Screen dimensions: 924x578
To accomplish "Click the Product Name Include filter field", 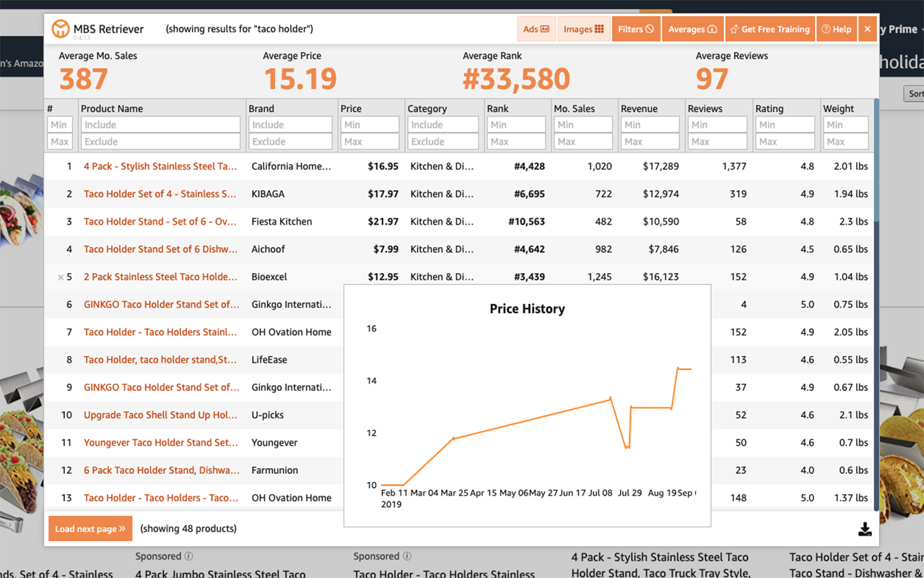I will [160, 125].
